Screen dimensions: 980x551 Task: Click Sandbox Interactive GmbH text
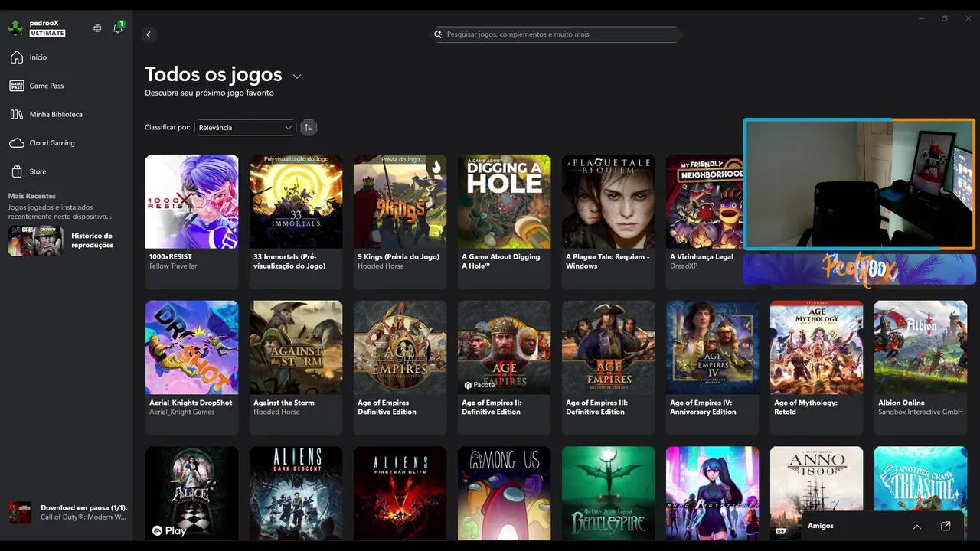(920, 412)
